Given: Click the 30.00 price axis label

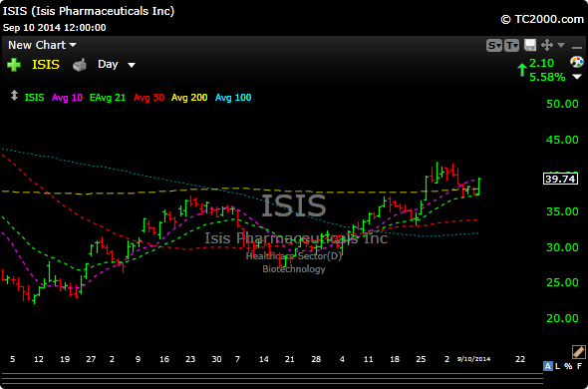Looking at the screenshot, I should click(562, 247).
